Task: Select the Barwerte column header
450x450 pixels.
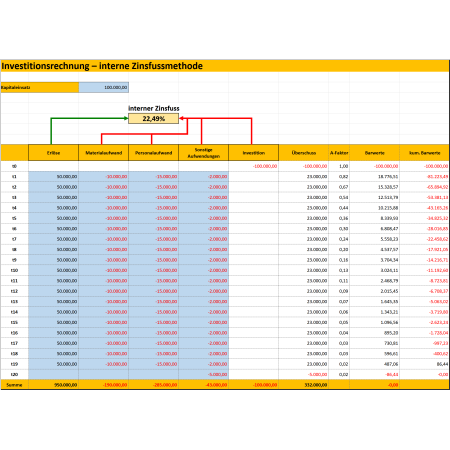Action: point(375,153)
